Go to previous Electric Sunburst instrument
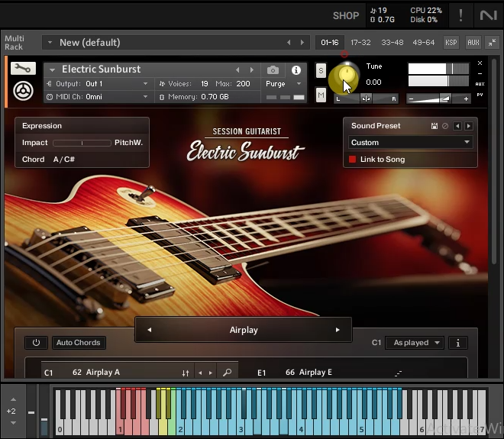Image resolution: width=504 pixels, height=439 pixels. [x=237, y=69]
